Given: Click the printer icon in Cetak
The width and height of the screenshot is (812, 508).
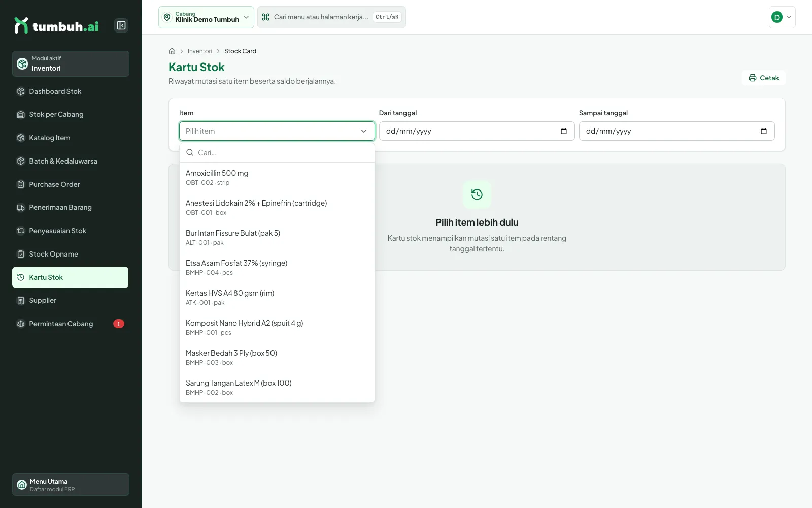Looking at the screenshot, I should [x=753, y=78].
